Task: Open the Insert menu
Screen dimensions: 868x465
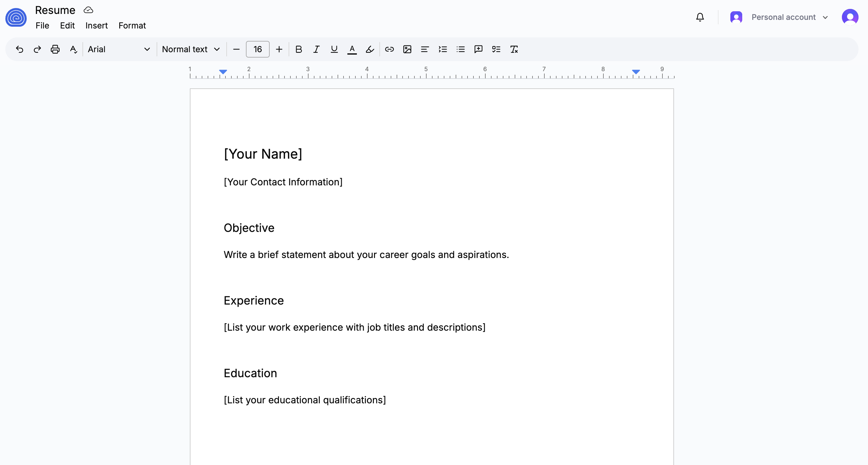Action: [96, 26]
